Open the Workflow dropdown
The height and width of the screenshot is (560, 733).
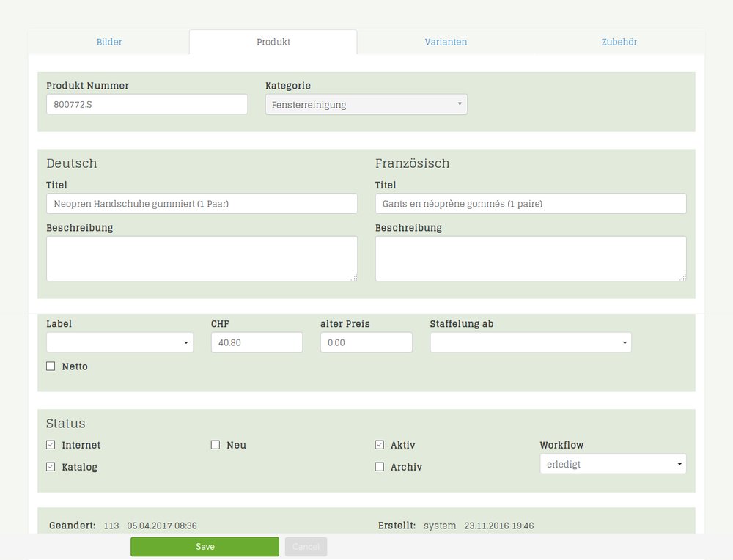[613, 464]
